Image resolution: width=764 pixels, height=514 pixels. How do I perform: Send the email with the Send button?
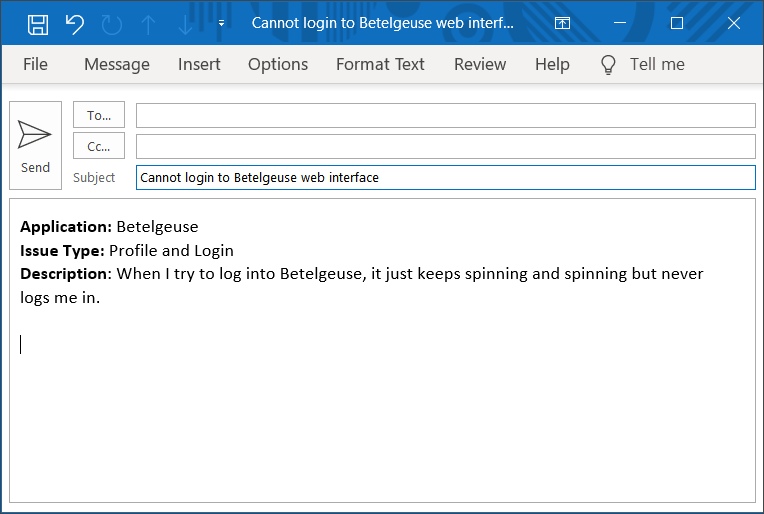tap(36, 145)
